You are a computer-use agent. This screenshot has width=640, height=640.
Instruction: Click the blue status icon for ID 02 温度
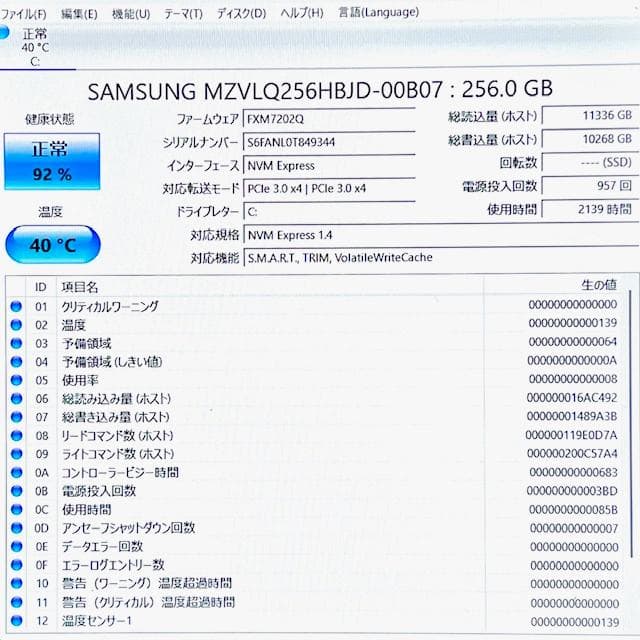pyautogui.click(x=16, y=325)
